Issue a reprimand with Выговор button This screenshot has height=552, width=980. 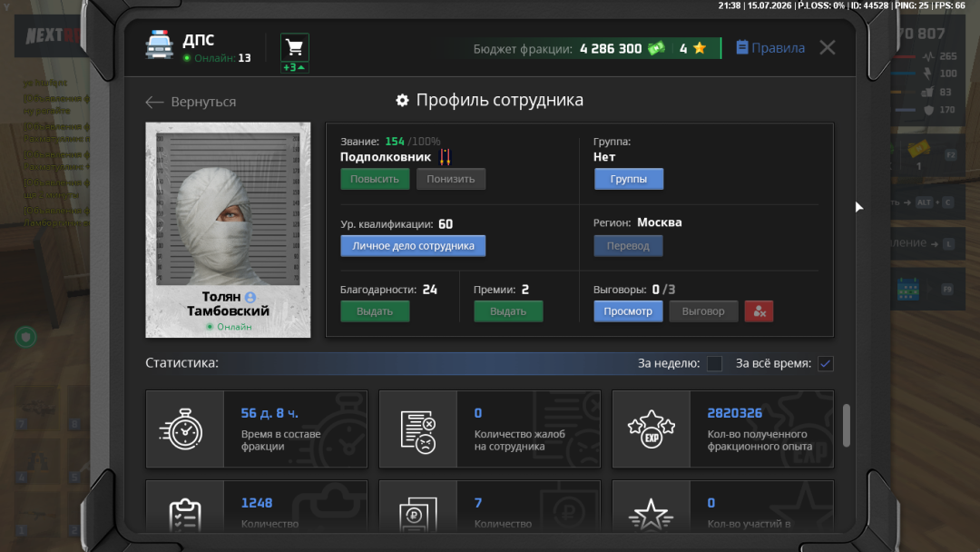coord(703,311)
